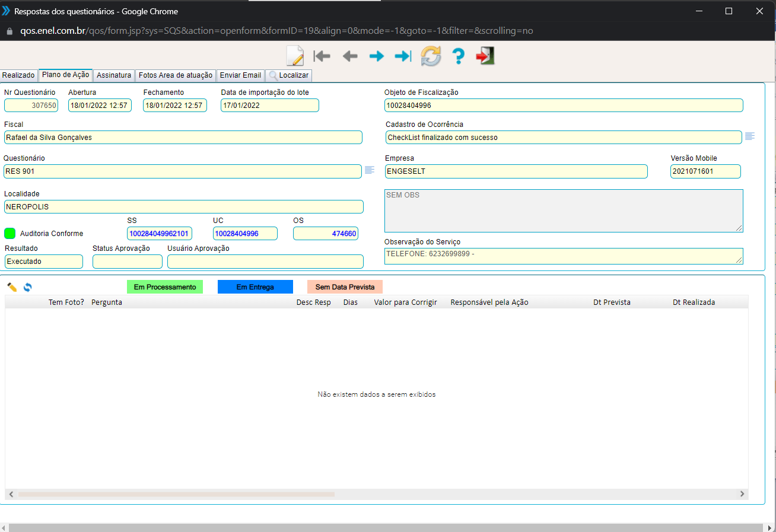776x532 pixels.
Task: Switch to the Realizado tab
Action: [18, 75]
